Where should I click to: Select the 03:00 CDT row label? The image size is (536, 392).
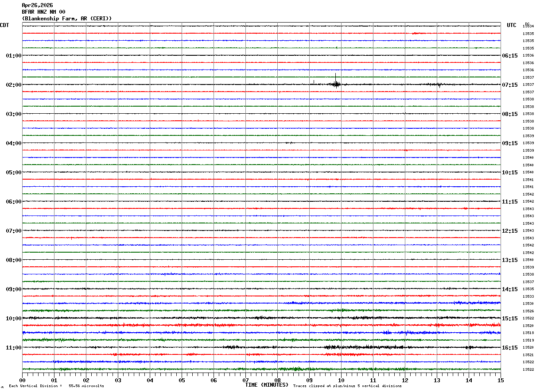pyautogui.click(x=14, y=114)
